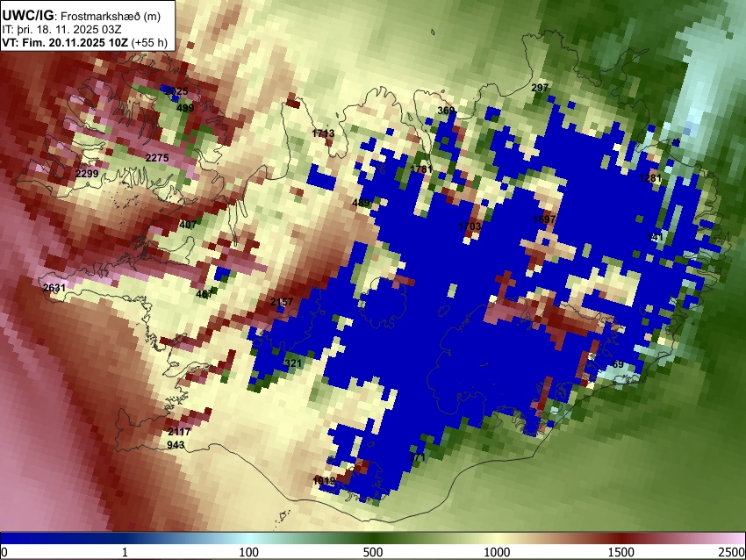Click the map value 321
746x560 pixels.
293,363
